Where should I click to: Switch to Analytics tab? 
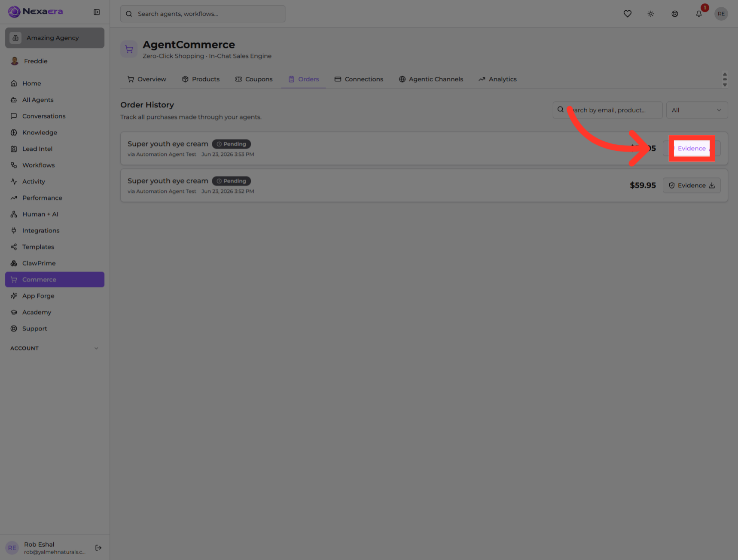[497, 79]
